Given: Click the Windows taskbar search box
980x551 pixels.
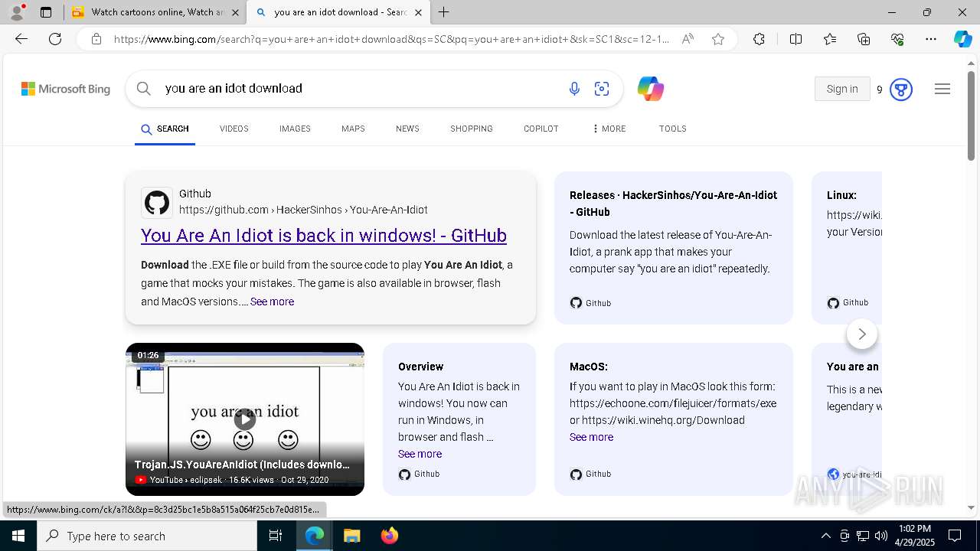Looking at the screenshot, I should pos(147,536).
